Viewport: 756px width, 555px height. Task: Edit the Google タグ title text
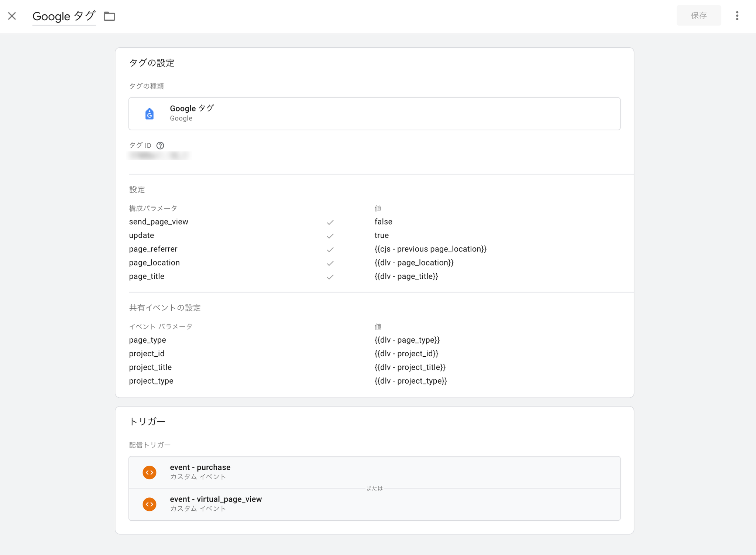coord(64,16)
